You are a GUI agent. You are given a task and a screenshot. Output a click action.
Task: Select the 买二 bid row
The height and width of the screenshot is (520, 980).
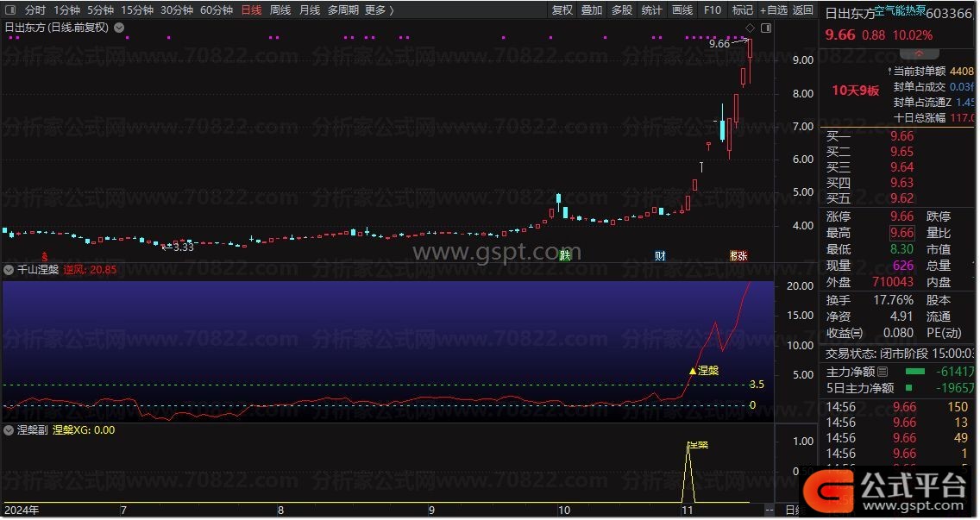click(x=899, y=152)
